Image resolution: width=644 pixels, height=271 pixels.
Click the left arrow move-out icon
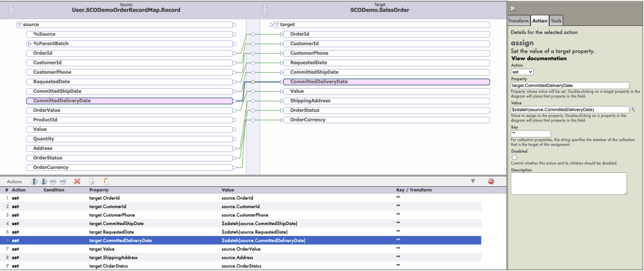pos(53,182)
